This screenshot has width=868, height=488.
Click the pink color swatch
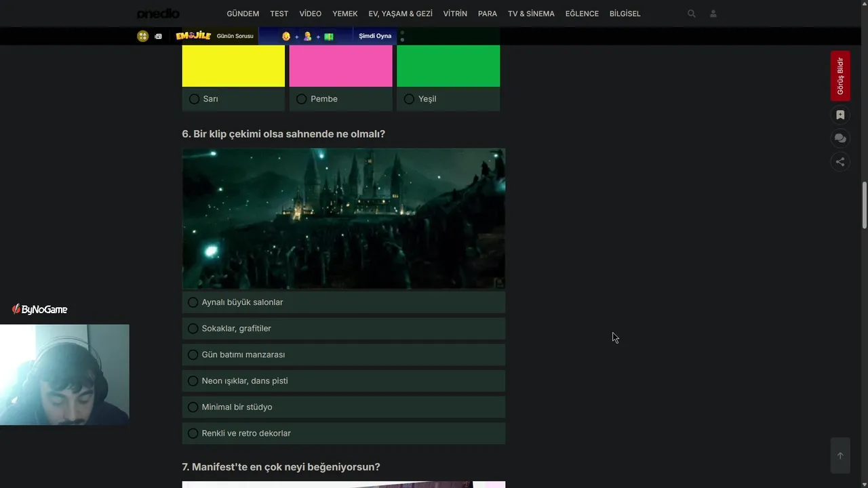(x=340, y=66)
